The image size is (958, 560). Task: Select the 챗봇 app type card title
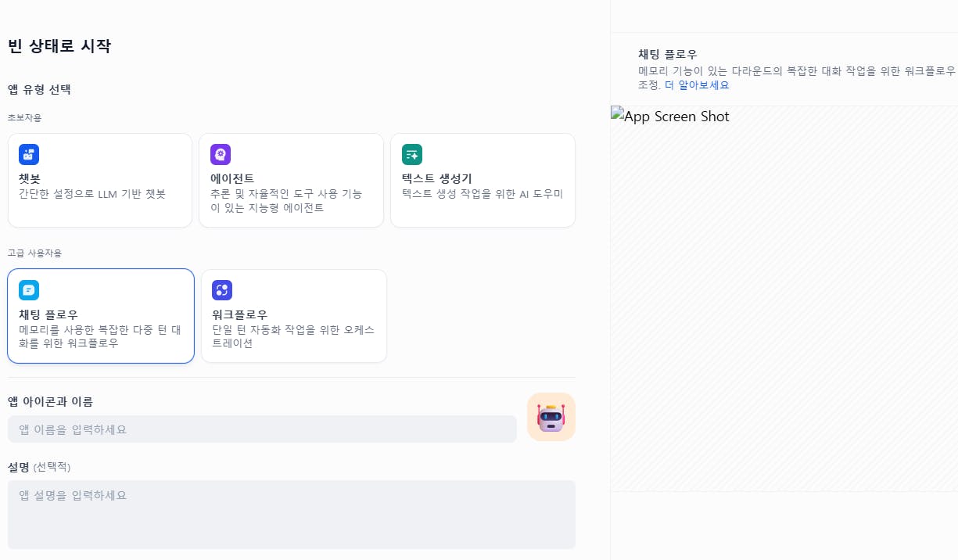30,178
